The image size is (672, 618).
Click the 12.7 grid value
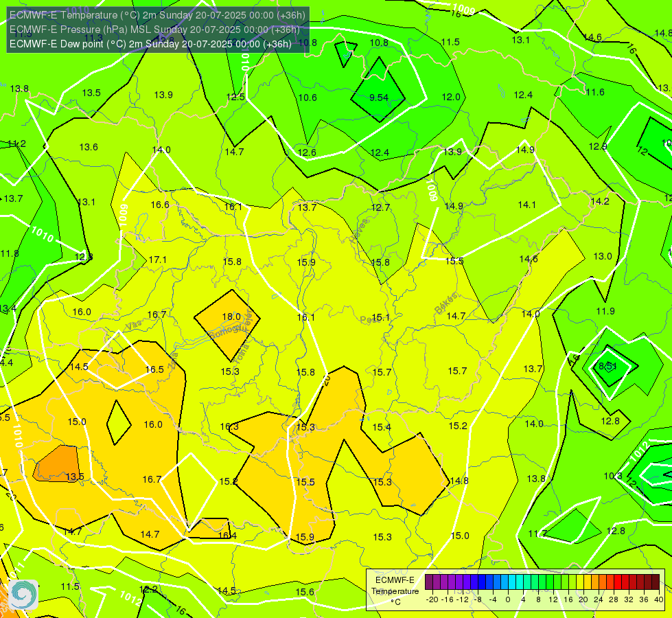380,208
